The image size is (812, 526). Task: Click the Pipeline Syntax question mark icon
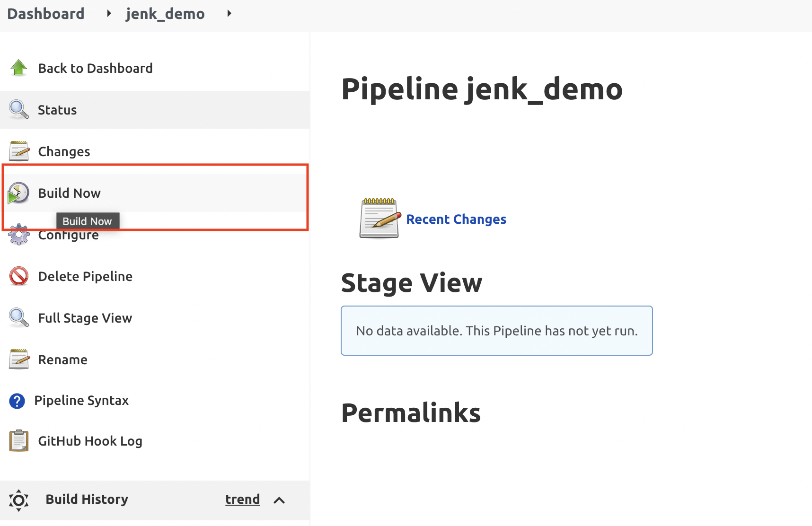point(17,400)
